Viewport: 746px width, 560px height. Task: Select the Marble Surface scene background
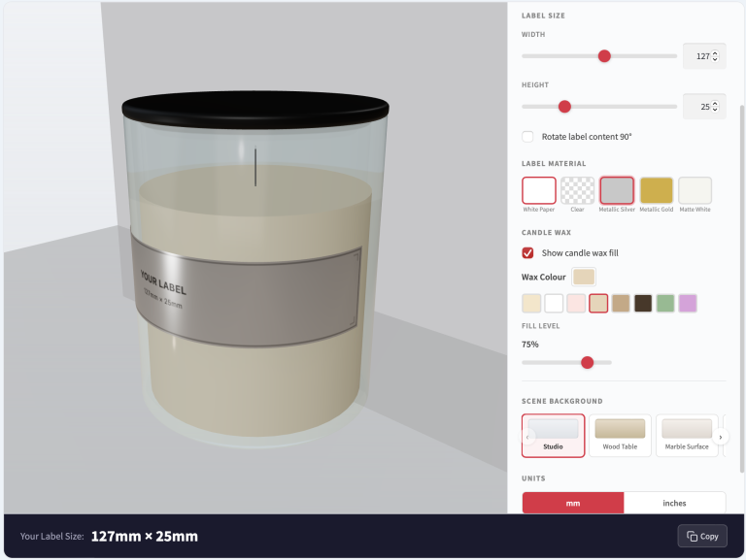tap(686, 435)
